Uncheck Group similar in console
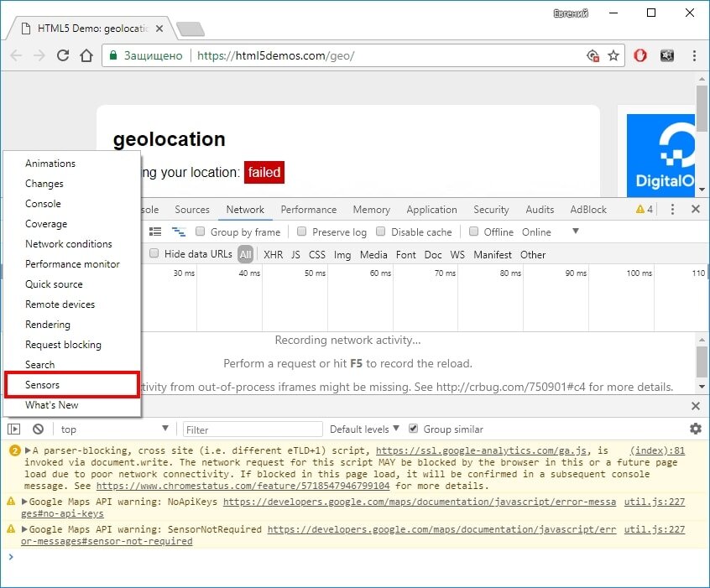This screenshot has height=588, width=710. tap(413, 429)
